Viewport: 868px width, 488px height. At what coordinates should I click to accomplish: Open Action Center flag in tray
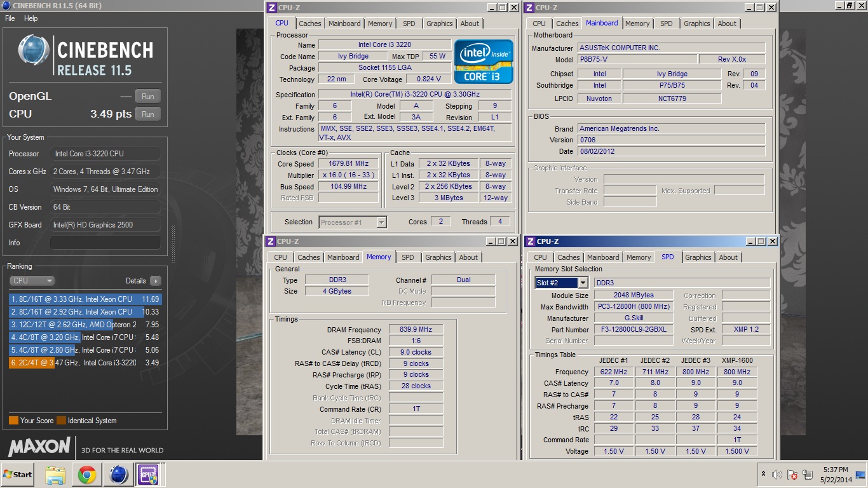click(x=792, y=475)
